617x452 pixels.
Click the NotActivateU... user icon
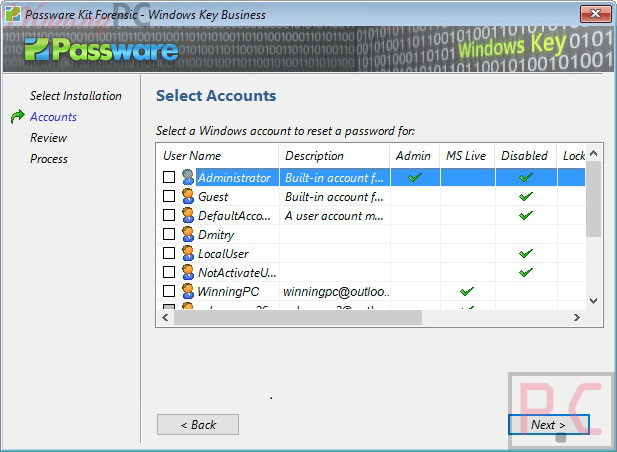188,272
